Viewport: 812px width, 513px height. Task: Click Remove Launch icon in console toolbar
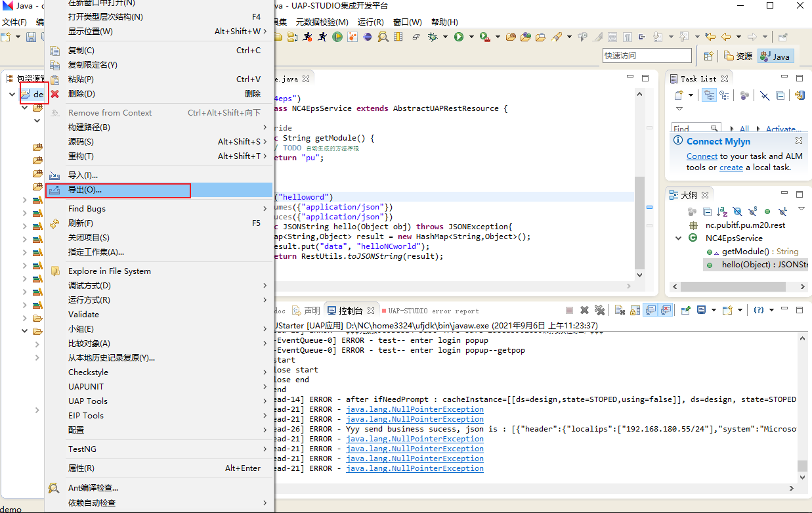[x=584, y=310]
